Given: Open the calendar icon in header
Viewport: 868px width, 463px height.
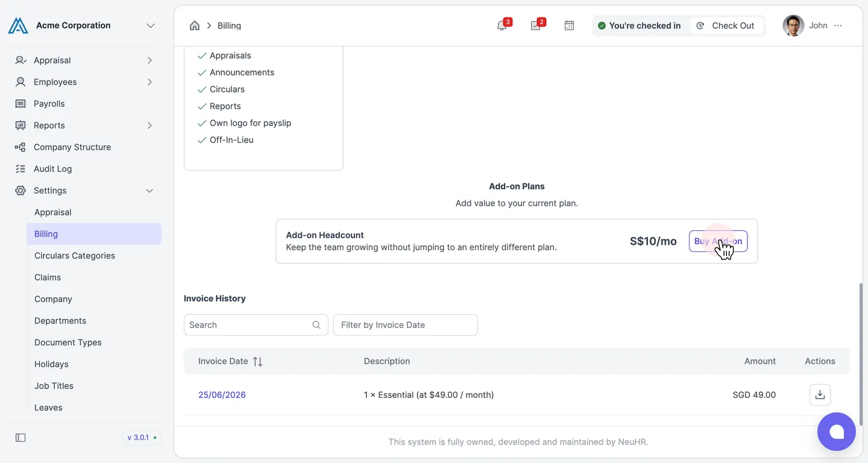Looking at the screenshot, I should point(569,25).
